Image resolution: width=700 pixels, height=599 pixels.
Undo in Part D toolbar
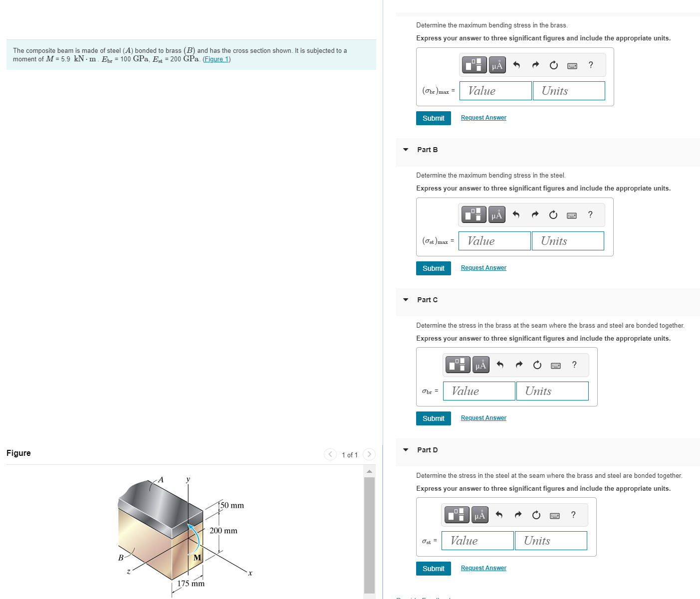[499, 515]
